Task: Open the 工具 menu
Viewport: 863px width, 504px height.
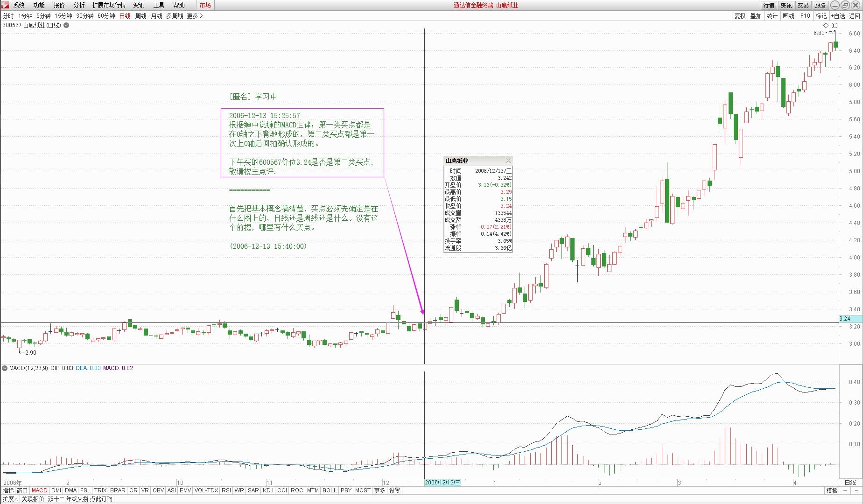Action: tap(158, 5)
